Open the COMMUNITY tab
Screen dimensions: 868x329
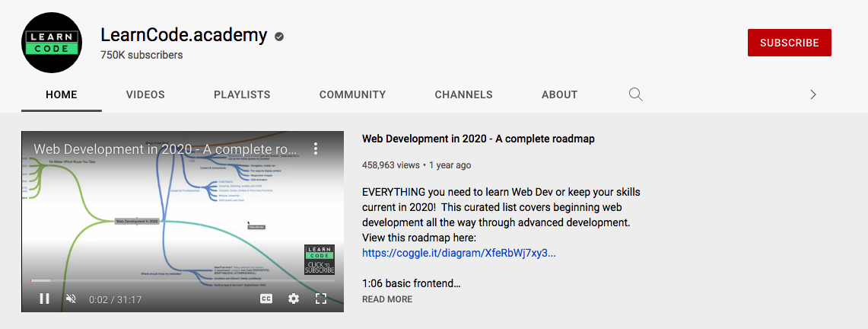click(x=353, y=94)
